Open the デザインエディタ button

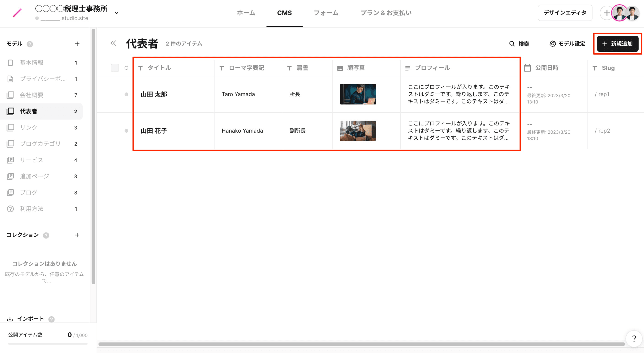pos(565,13)
